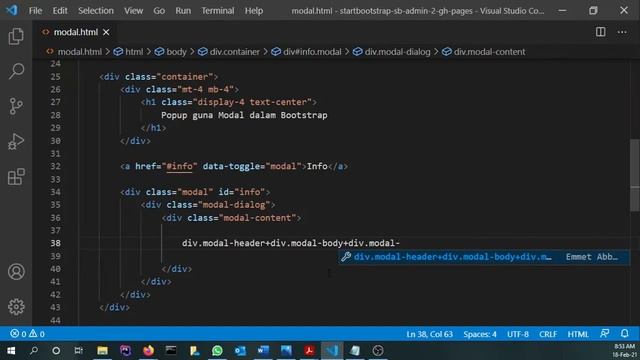640x360 pixels.
Task: Click Spaces: 4 indentation setting
Action: click(480, 334)
